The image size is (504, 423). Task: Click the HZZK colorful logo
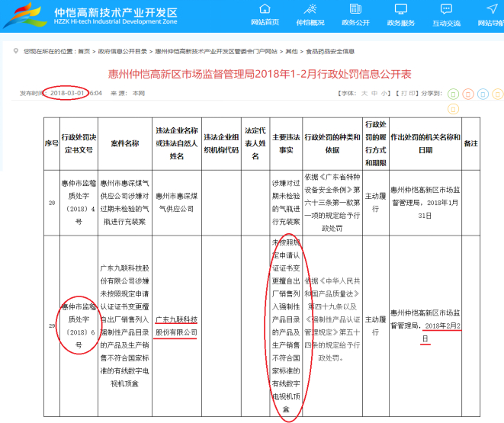point(27,14)
